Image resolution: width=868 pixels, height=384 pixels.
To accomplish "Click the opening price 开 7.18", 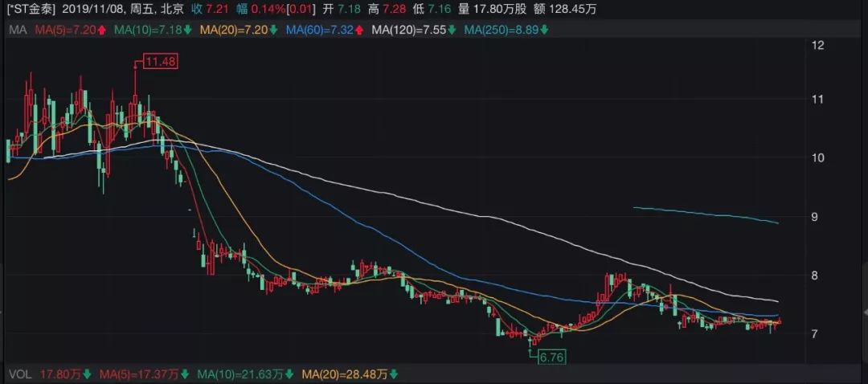I will (342, 9).
